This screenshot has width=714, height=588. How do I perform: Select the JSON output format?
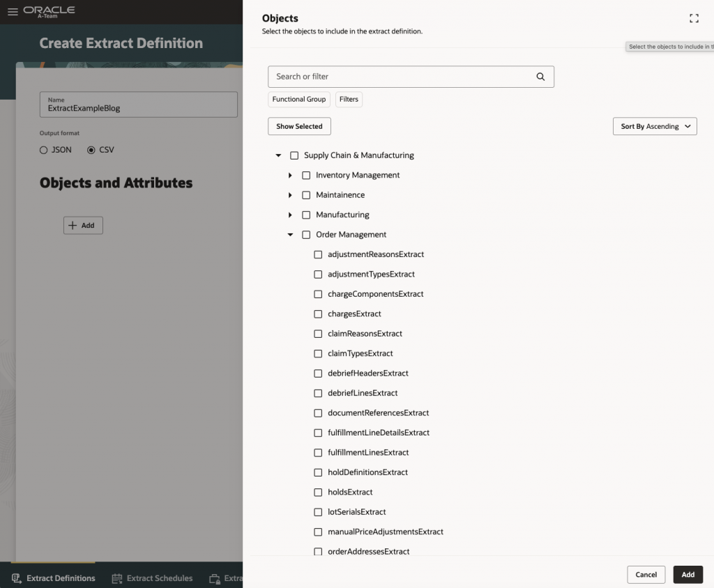[44, 150]
